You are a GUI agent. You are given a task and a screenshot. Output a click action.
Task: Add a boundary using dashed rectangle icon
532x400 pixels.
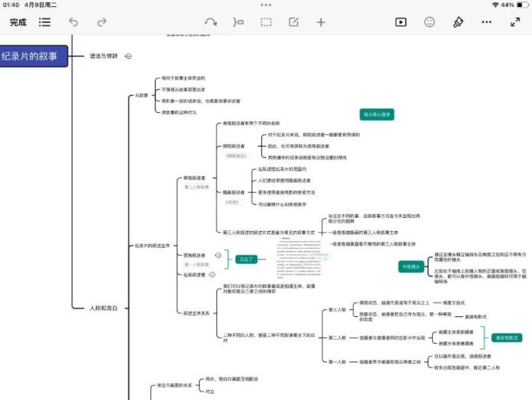point(266,22)
